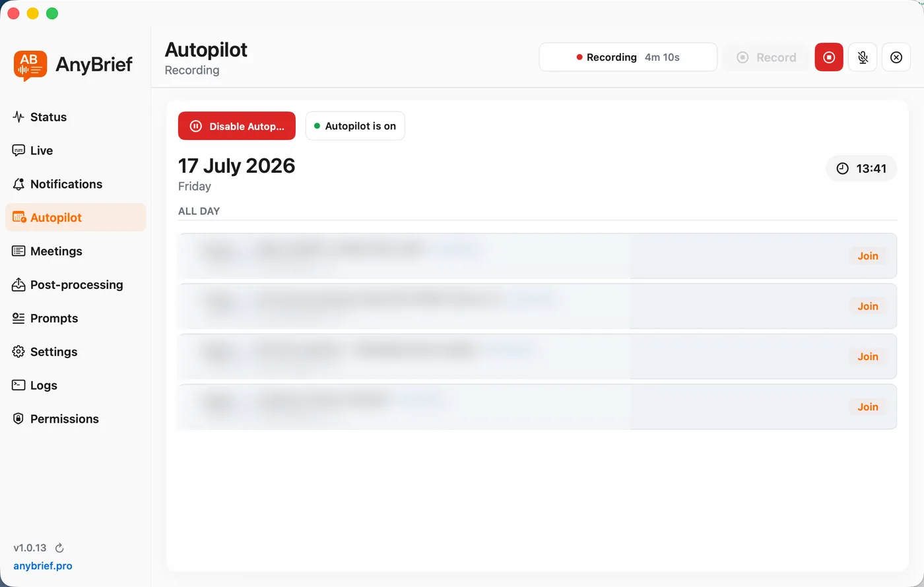Click the Autopilot calendar icon
Image resolution: width=924 pixels, height=587 pixels.
19,218
